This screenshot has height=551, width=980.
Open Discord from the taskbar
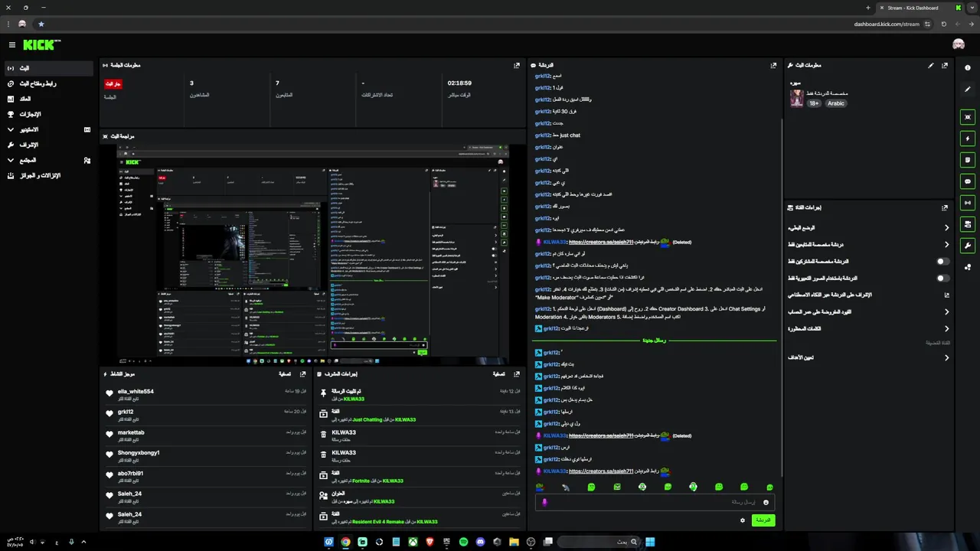pos(480,542)
